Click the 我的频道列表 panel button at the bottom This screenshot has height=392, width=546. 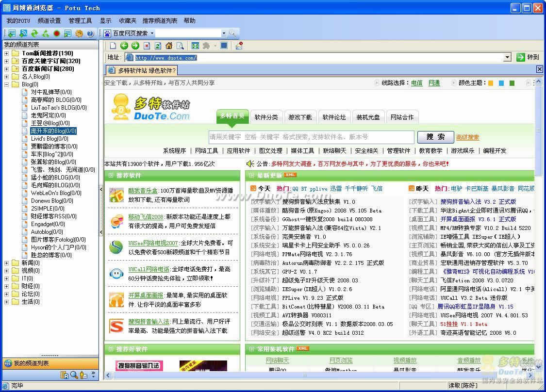[50, 363]
